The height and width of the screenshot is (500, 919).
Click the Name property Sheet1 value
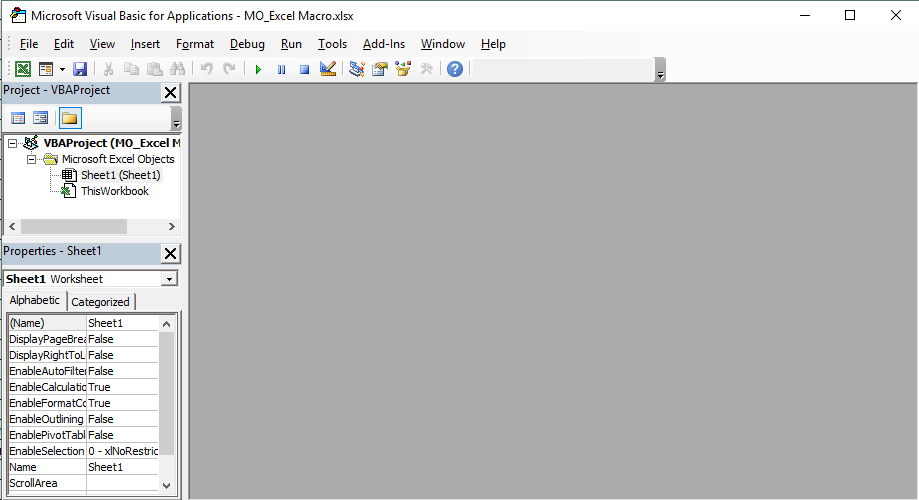(122, 467)
